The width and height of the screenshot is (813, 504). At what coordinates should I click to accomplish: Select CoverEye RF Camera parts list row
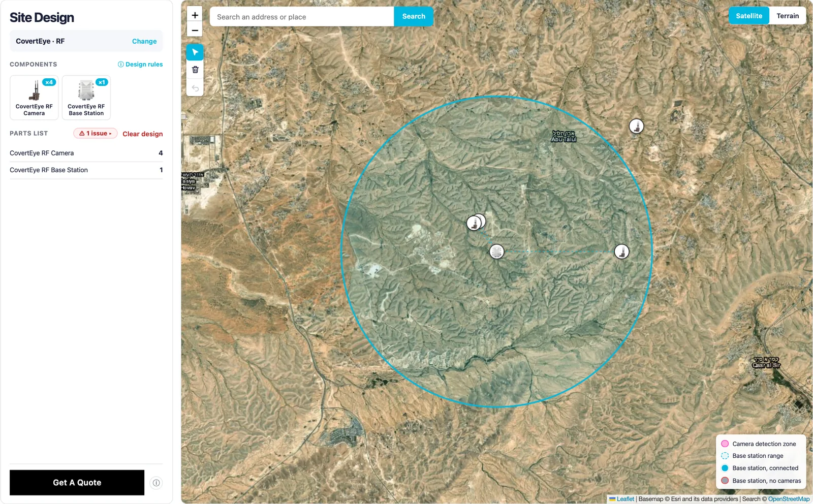click(86, 153)
